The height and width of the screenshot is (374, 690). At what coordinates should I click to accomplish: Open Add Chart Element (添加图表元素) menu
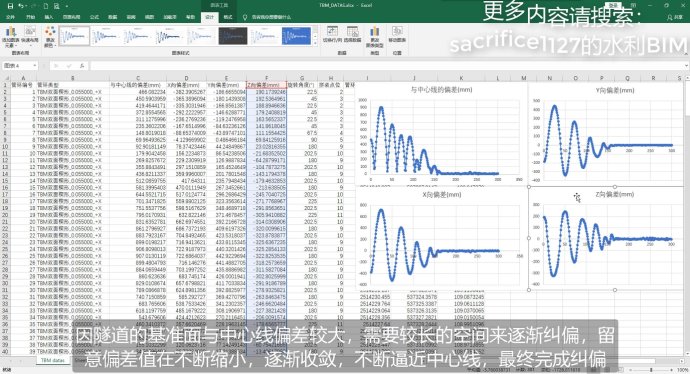(11, 36)
